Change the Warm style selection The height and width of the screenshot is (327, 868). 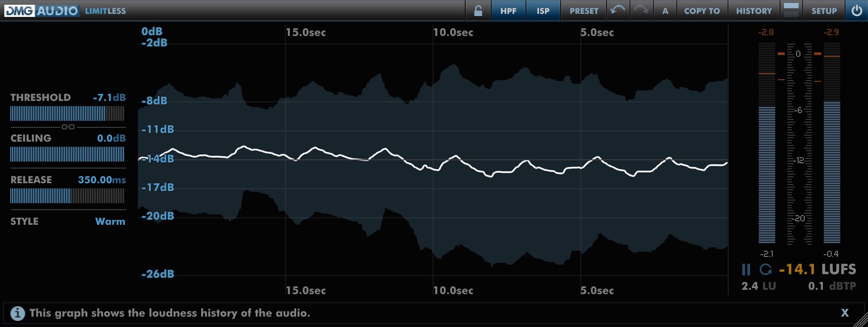110,221
